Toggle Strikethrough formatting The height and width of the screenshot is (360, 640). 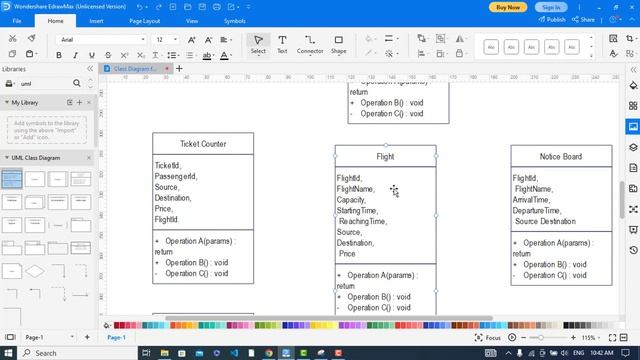coord(108,55)
